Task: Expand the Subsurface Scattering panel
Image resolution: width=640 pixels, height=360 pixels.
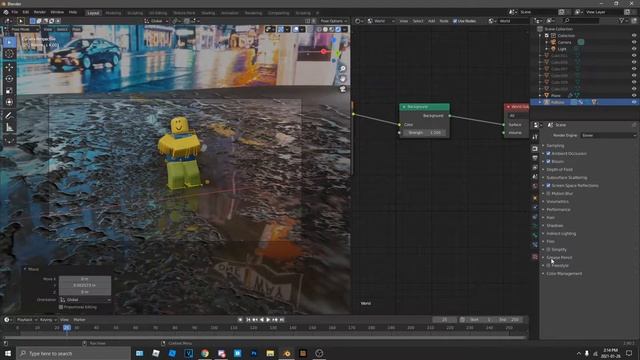Action: pyautogui.click(x=567, y=178)
